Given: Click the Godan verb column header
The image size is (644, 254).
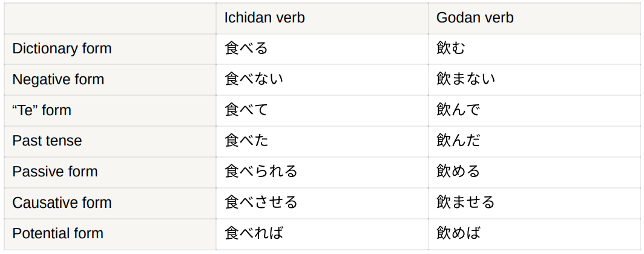Looking at the screenshot, I should point(534,18).
